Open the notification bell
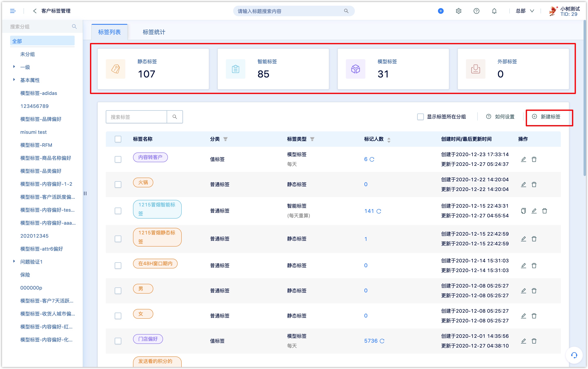Image resolution: width=588 pixels, height=369 pixels. coord(494,11)
